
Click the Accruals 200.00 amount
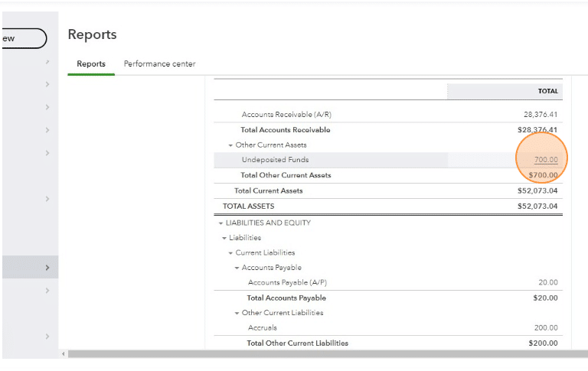546,327
